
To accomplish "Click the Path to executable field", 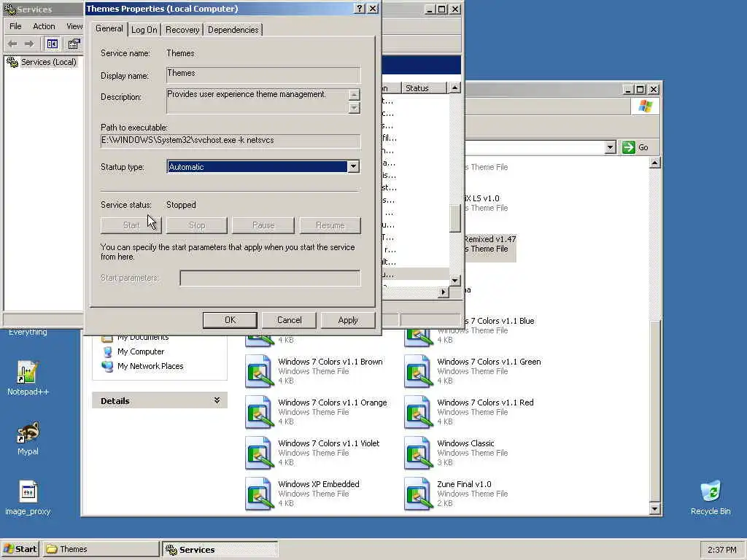I will click(x=231, y=141).
